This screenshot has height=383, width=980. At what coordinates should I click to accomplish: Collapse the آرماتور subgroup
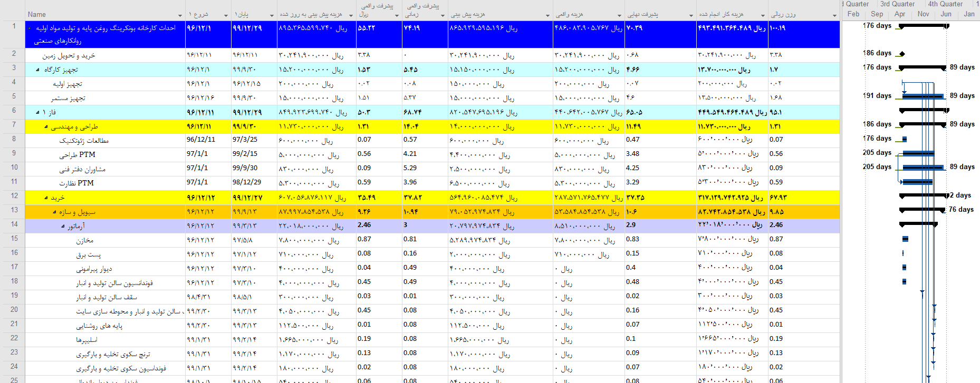63,226
